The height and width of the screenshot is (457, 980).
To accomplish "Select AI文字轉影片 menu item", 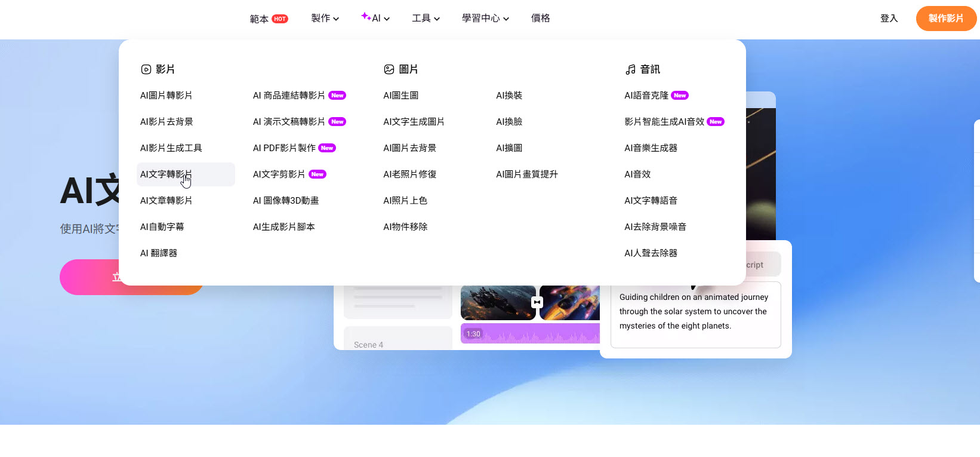I will pyautogui.click(x=186, y=174).
